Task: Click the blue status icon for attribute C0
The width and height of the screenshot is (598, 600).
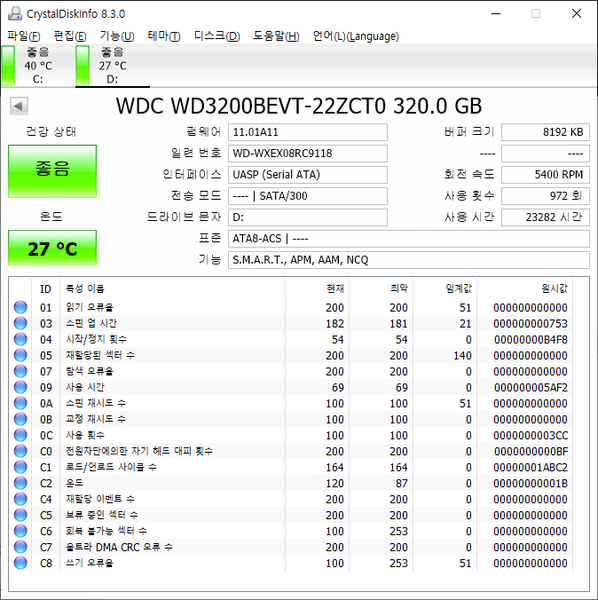Action: (20, 451)
